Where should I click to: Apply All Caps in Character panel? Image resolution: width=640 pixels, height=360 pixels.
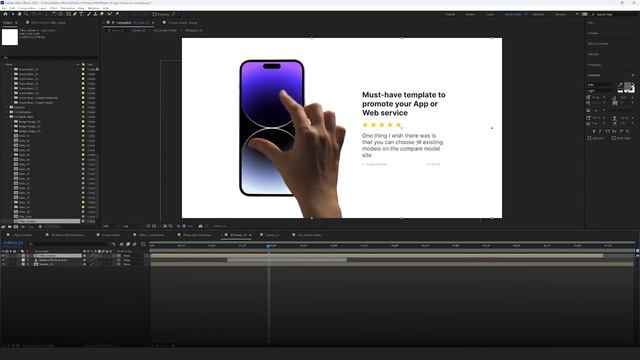point(607,131)
